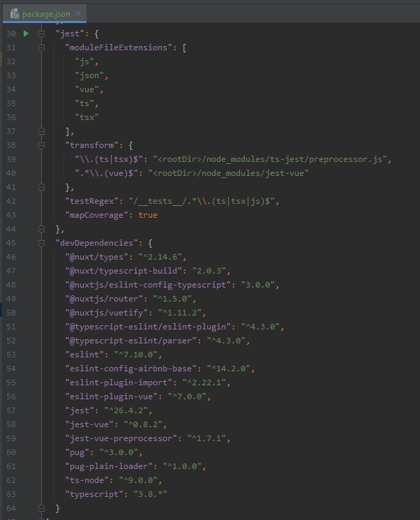Viewport: 420px width, 520px height.
Task: Select the package.json editor tab
Action: [x=45, y=14]
